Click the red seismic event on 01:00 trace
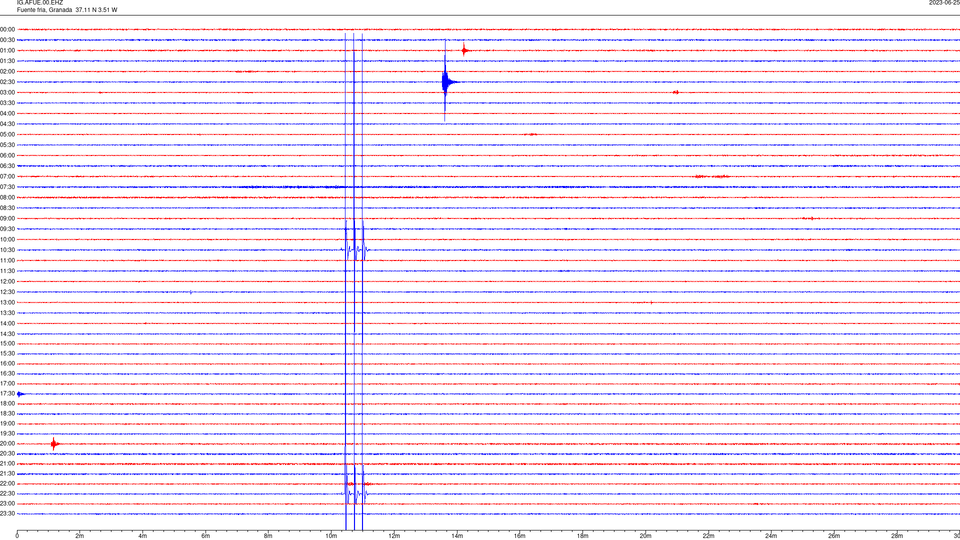This screenshot has width=960, height=540. point(465,50)
